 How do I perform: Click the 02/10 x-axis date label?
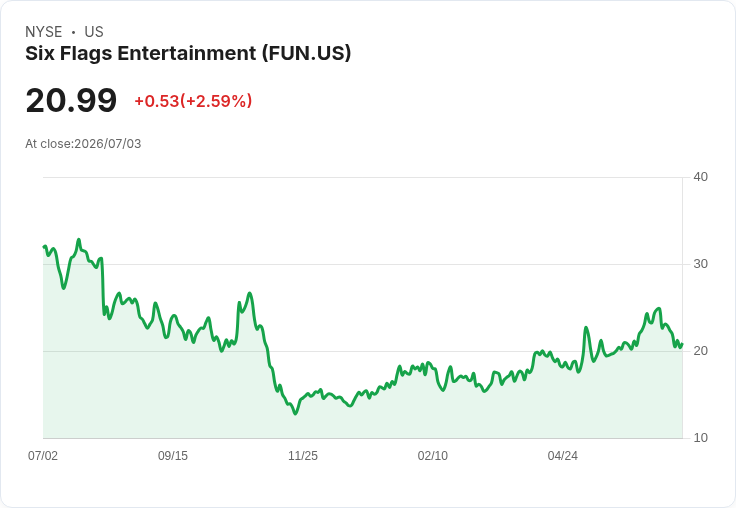tap(433, 455)
